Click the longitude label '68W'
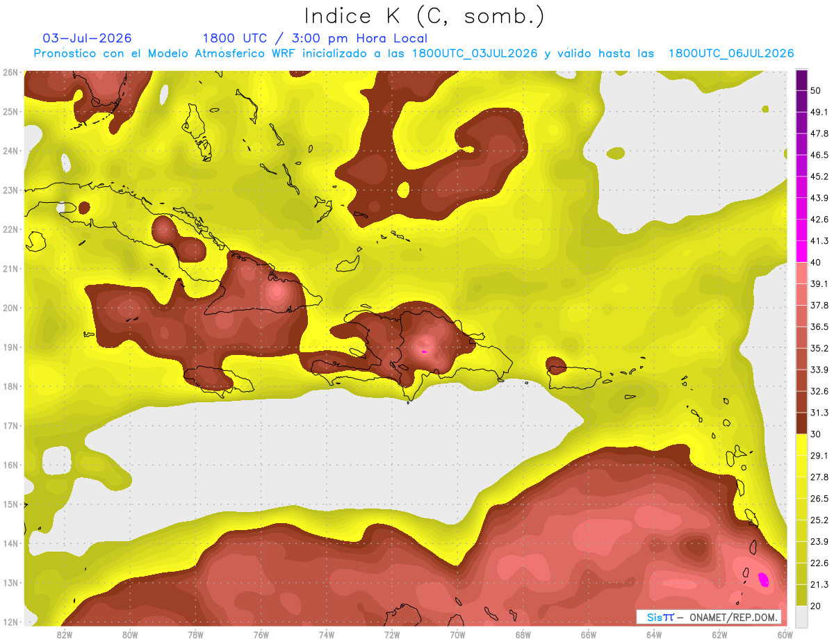Screen dimensions: 834x644 (523, 634)
